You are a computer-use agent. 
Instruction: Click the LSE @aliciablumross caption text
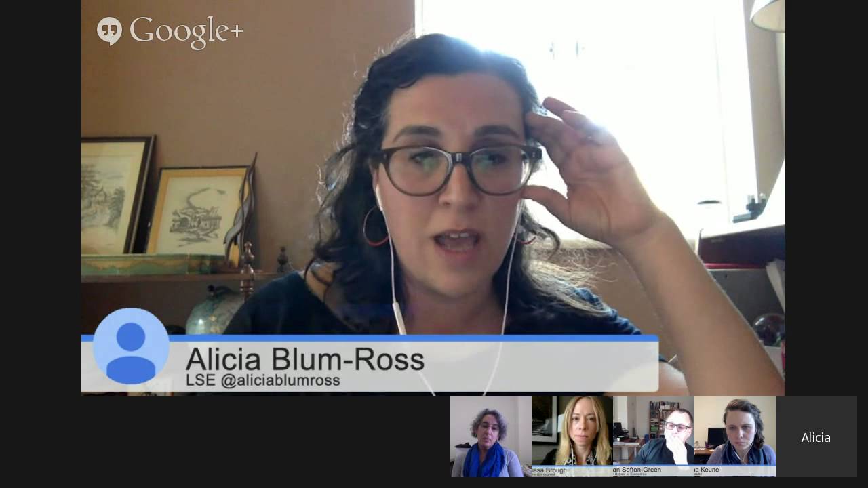pyautogui.click(x=262, y=380)
